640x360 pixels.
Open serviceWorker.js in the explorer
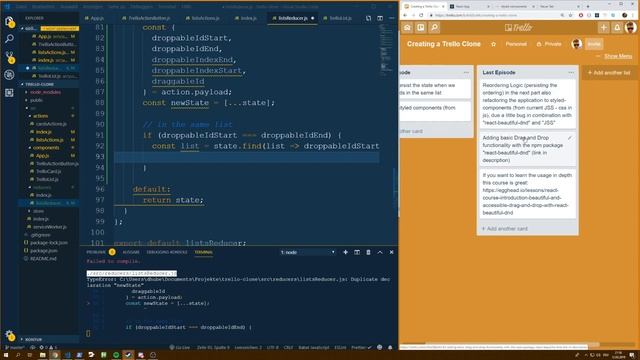pos(49,227)
